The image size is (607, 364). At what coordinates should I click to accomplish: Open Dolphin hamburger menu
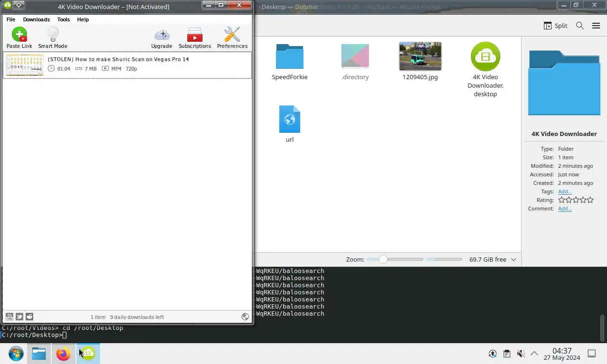click(596, 26)
